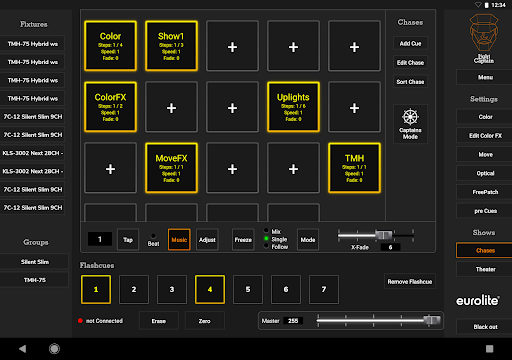Image resolution: width=512 pixels, height=360 pixels.
Task: Toggle Flashcue 3
Action: 172,289
